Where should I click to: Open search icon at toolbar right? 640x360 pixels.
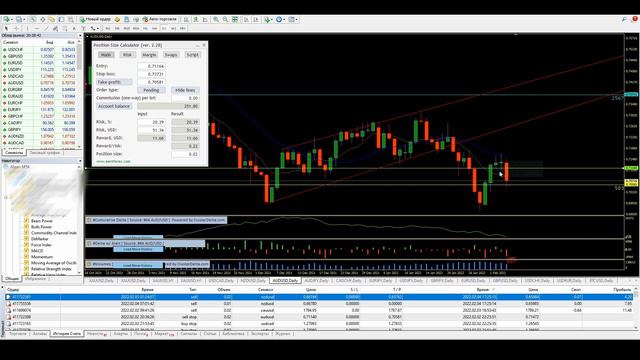[x=624, y=19]
